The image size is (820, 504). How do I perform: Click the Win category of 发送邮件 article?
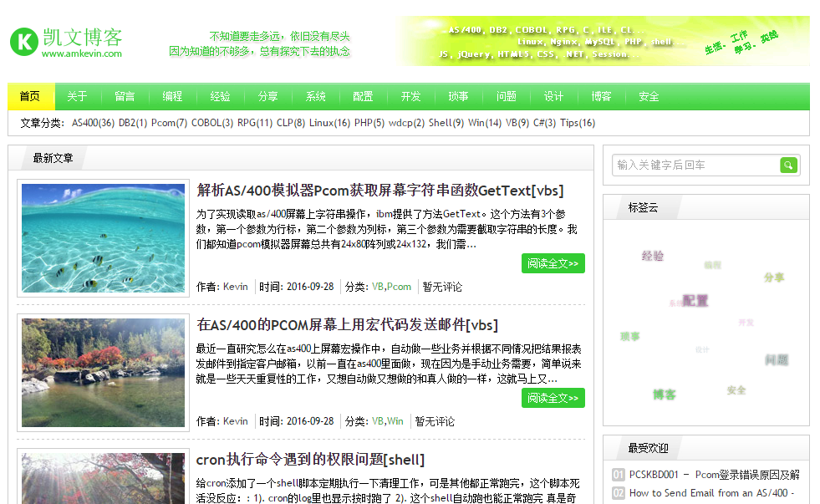click(x=395, y=421)
